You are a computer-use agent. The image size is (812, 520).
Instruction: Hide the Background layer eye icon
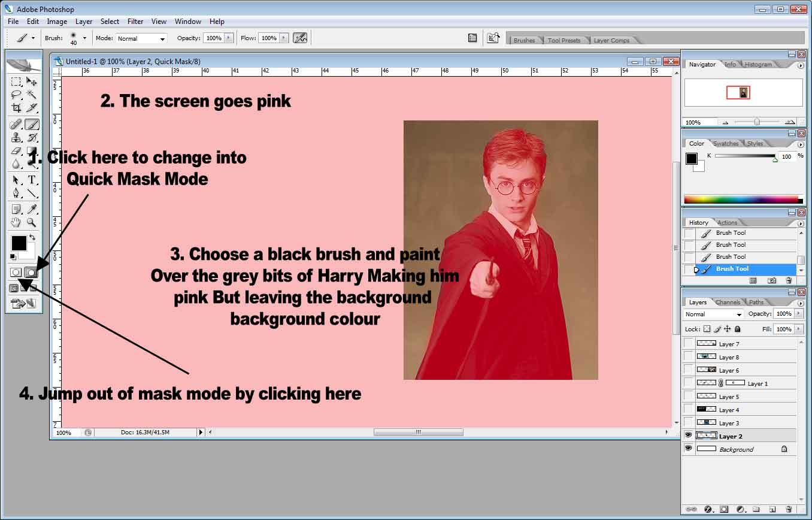tap(689, 449)
